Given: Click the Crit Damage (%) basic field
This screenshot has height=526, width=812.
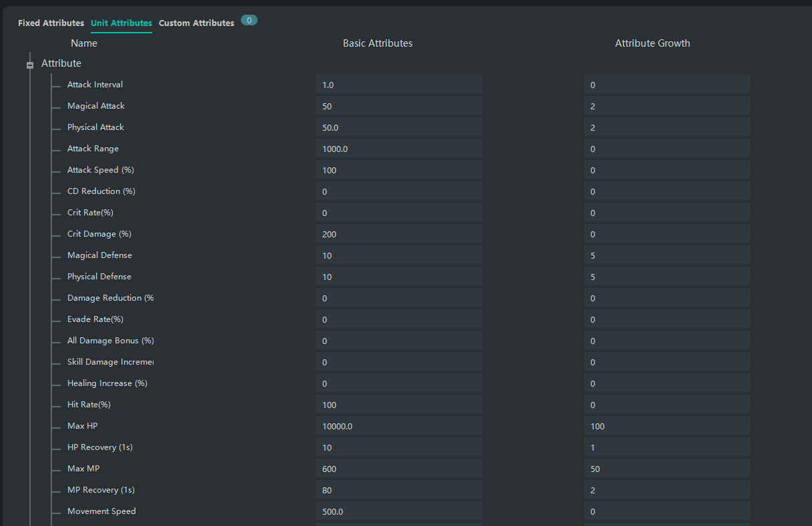Looking at the screenshot, I should pos(398,234).
